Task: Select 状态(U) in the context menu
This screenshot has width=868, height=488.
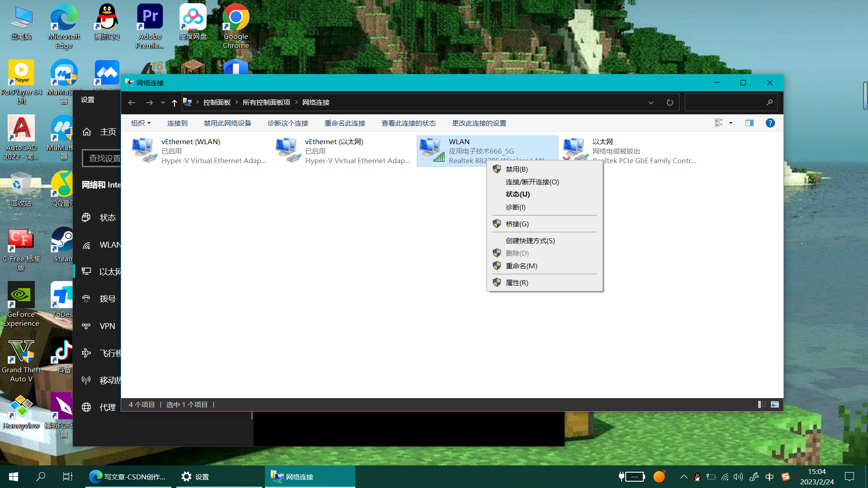Action: (x=518, y=194)
